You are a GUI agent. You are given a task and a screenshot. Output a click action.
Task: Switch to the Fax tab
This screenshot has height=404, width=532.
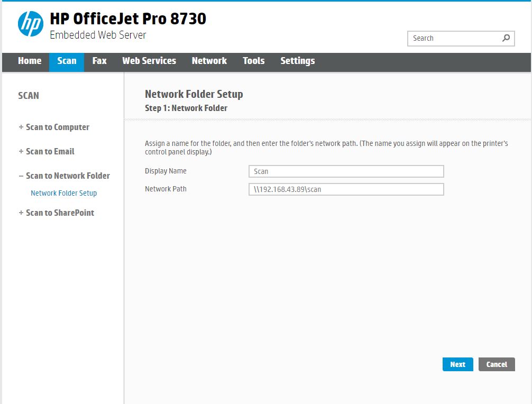click(99, 61)
